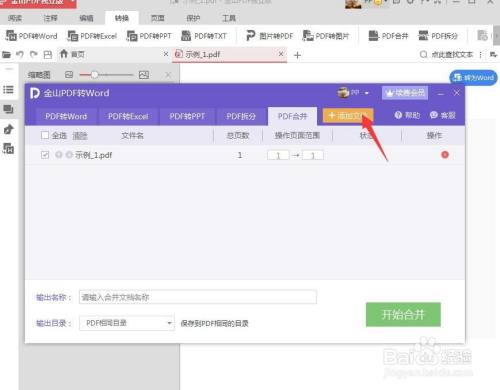Select the PDF拆分 tab in the dialog
Screen dimensions: 500x390
[241, 116]
